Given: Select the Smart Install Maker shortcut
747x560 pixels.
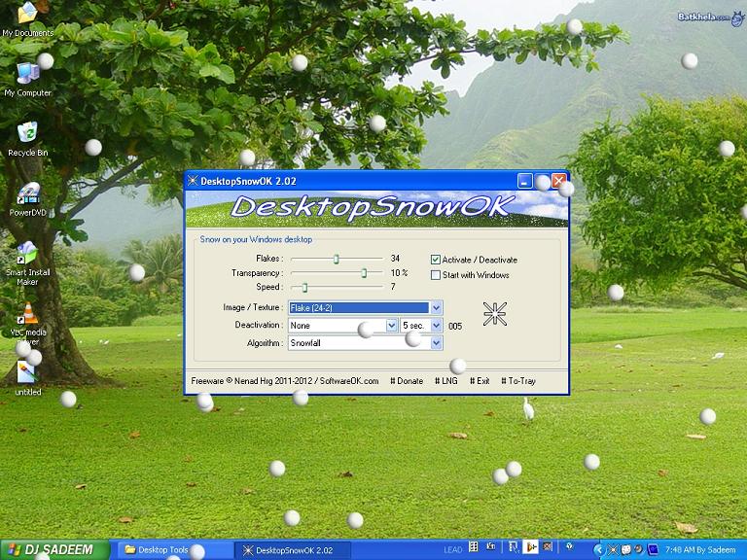Looking at the screenshot, I should pos(27,263).
